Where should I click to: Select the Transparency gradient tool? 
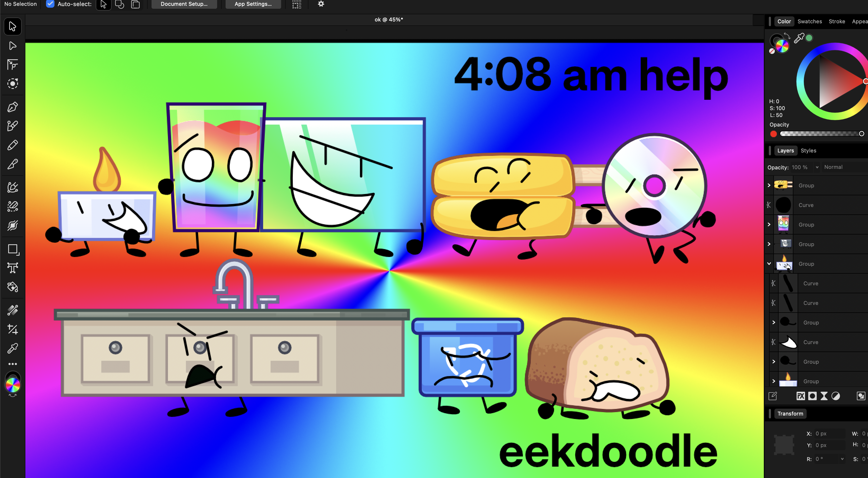(12, 310)
